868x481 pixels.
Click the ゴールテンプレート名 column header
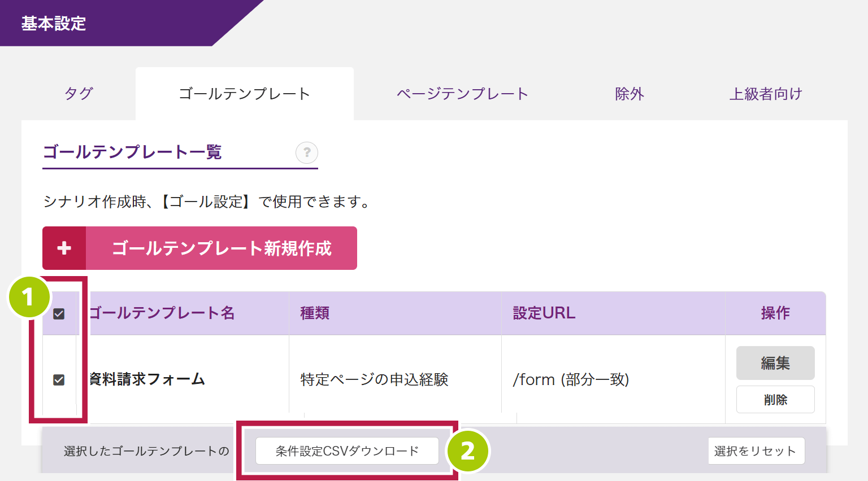click(162, 313)
